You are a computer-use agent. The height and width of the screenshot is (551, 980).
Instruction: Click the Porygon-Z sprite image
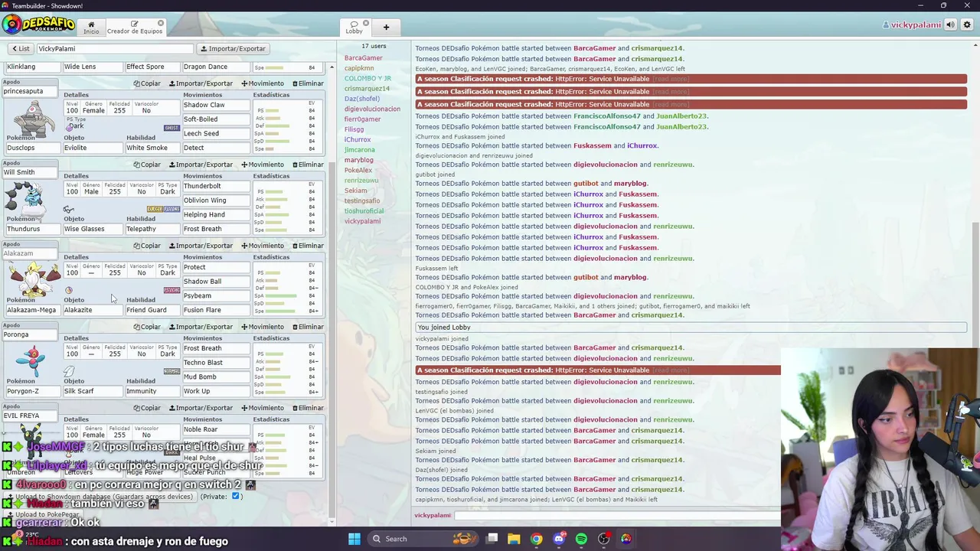(32, 360)
